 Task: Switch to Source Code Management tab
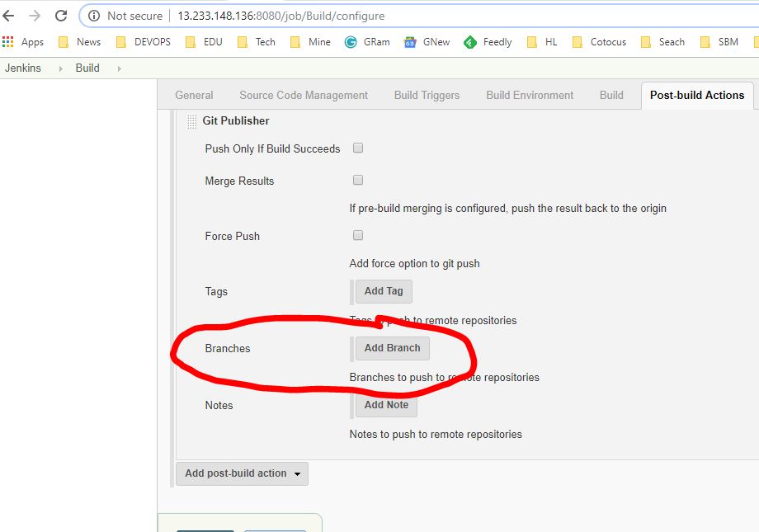coord(304,95)
